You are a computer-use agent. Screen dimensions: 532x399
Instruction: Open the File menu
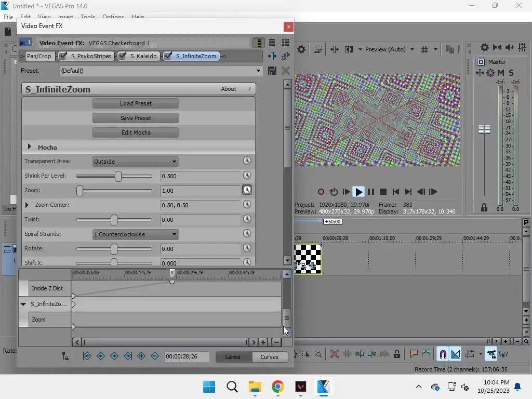[8, 17]
